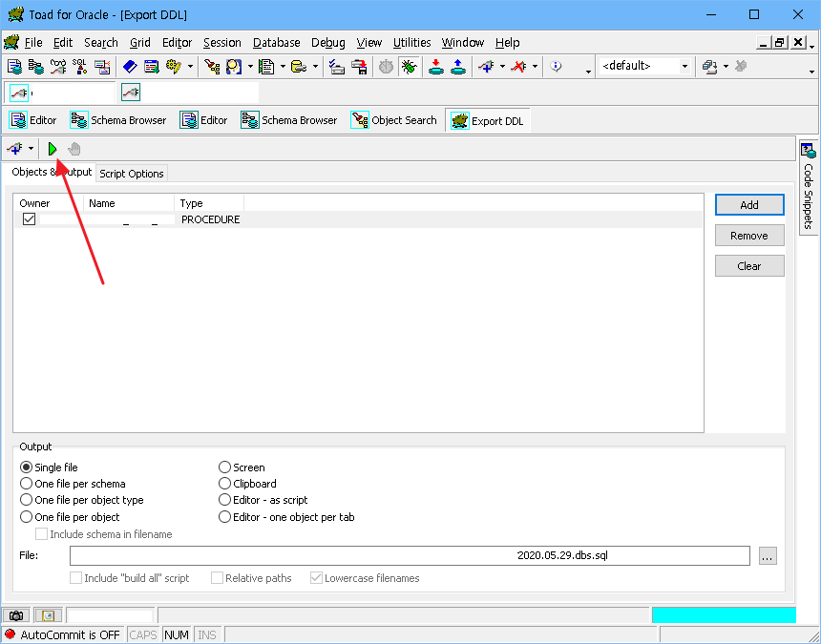Click the Rollback toolbar icon
The width and height of the screenshot is (821, 644).
pos(359,67)
